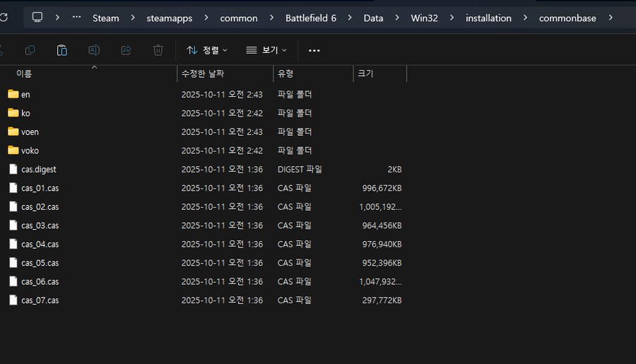The image size is (636, 364).
Task: Open the 정렬 sort dropdown
Action: [x=207, y=50]
